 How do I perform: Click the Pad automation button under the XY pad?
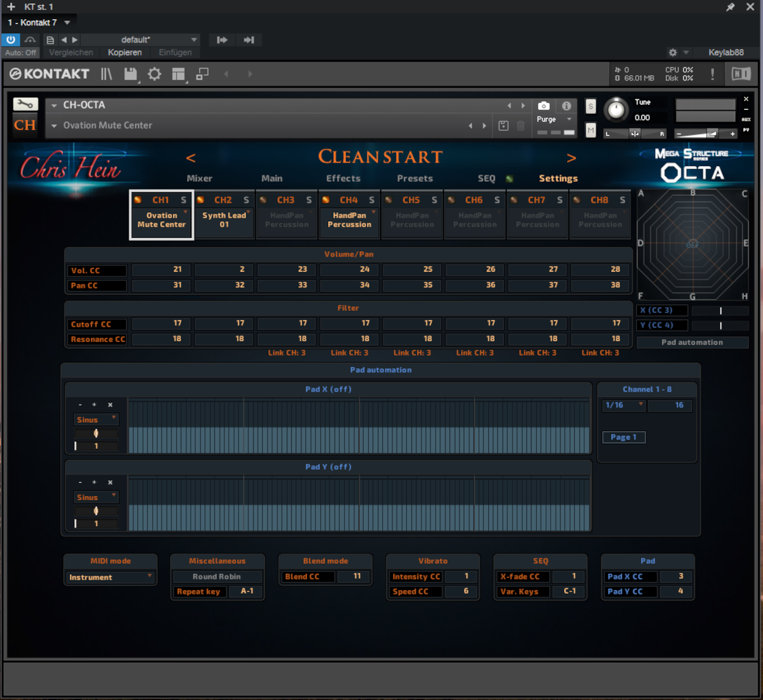692,342
